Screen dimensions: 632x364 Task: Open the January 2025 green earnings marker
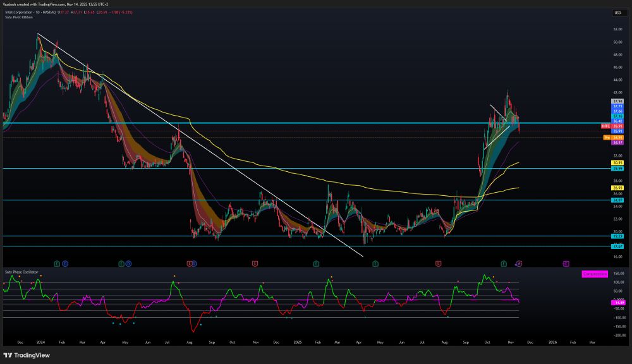316,264
